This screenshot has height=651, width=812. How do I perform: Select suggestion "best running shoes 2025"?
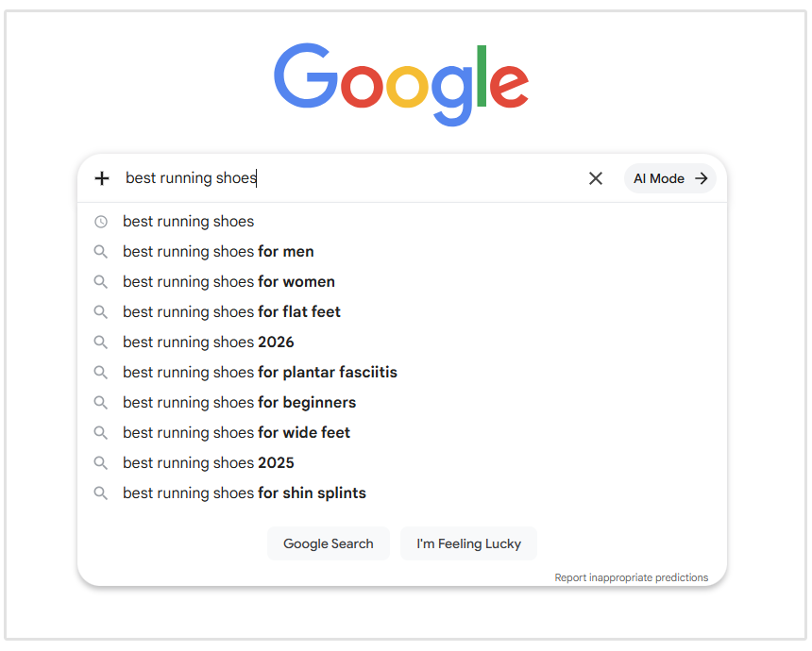click(x=208, y=462)
